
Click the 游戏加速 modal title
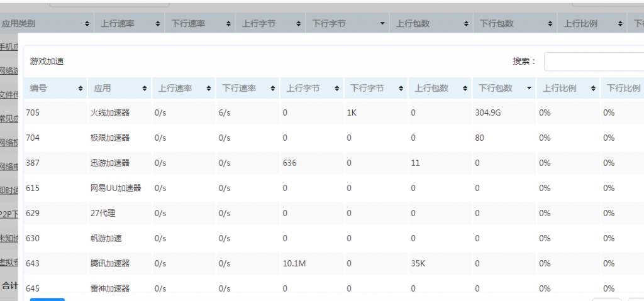coord(47,62)
